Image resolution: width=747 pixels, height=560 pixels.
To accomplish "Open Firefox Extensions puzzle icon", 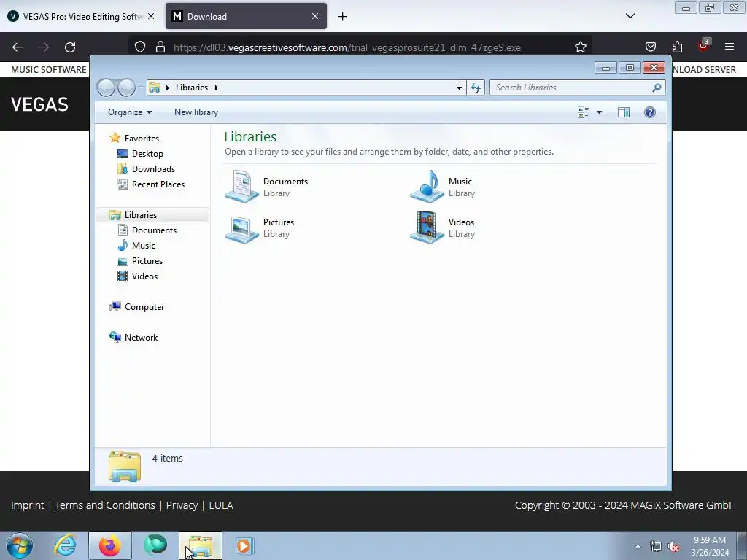I will pos(677,47).
